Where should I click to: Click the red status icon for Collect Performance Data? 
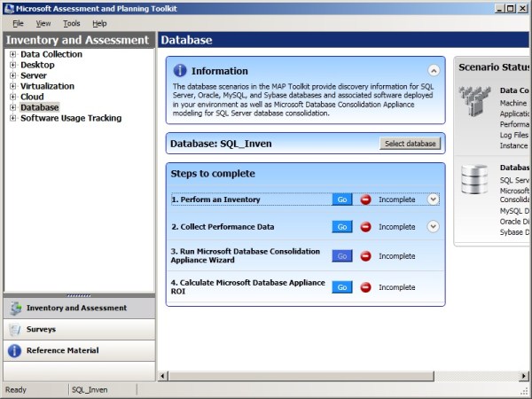(365, 227)
